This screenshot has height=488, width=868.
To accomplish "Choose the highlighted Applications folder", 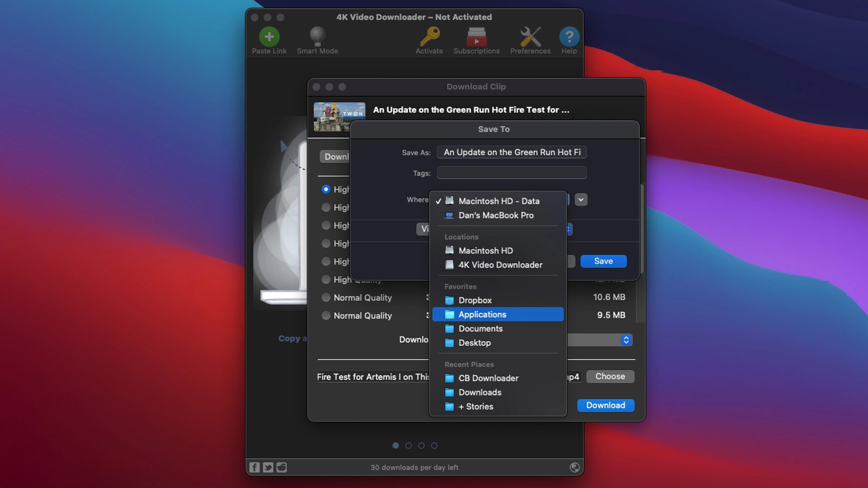I will tap(498, 314).
